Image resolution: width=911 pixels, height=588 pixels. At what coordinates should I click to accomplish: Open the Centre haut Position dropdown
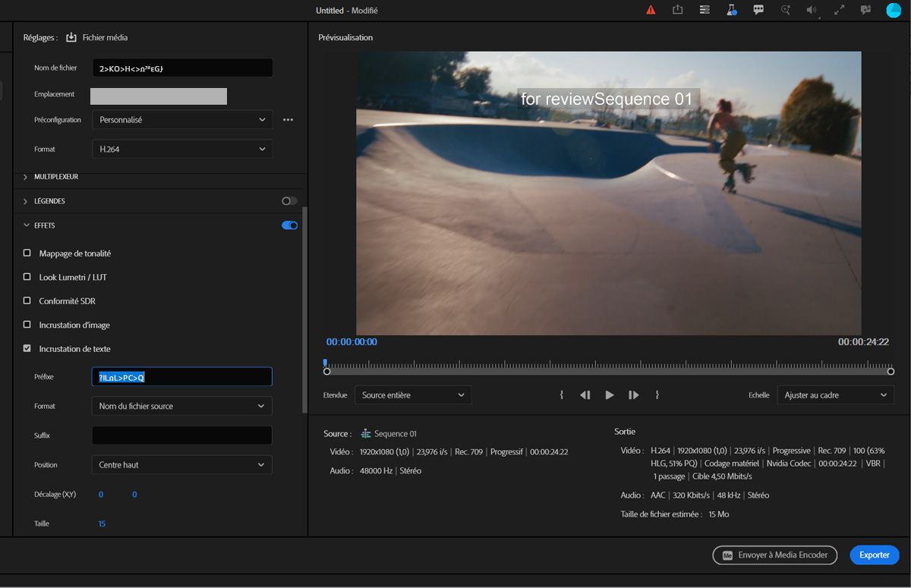pyautogui.click(x=182, y=465)
